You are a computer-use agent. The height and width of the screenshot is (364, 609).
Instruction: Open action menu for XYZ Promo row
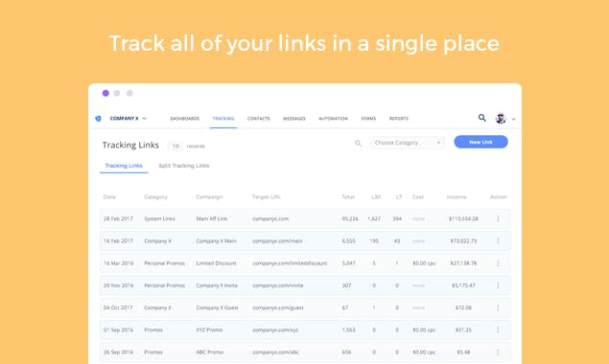498,330
